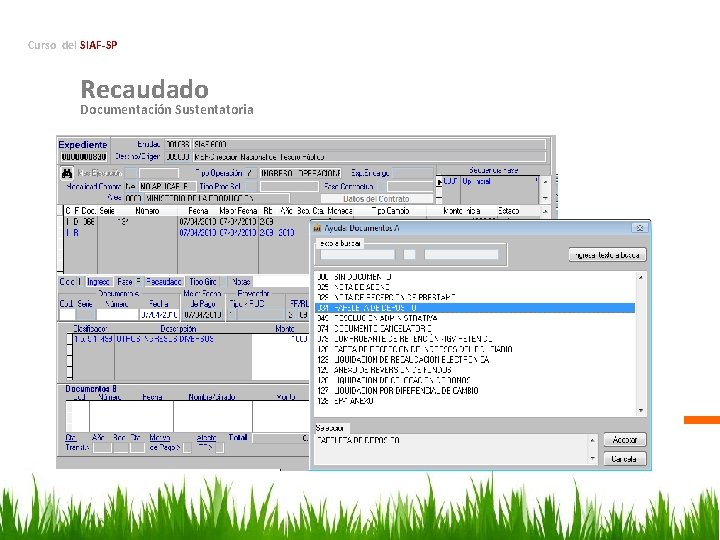Select highlighted row 031 PAPELETA DE DEPOSITO

pos(475,308)
